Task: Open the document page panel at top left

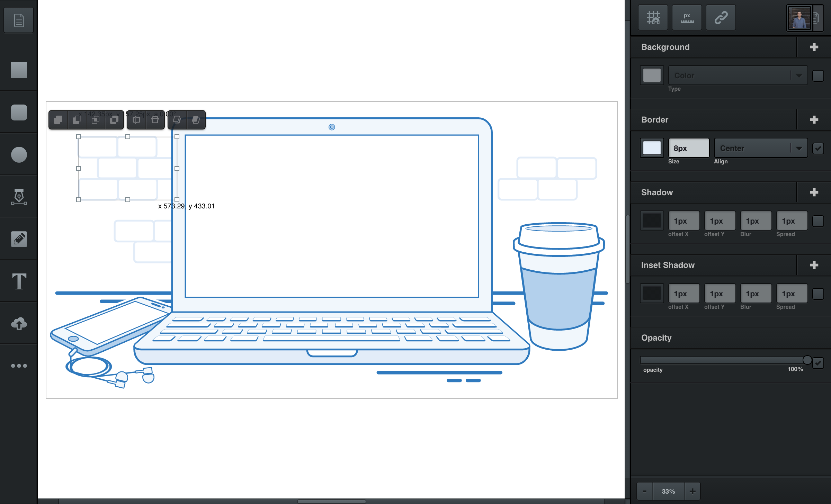Action: point(18,20)
